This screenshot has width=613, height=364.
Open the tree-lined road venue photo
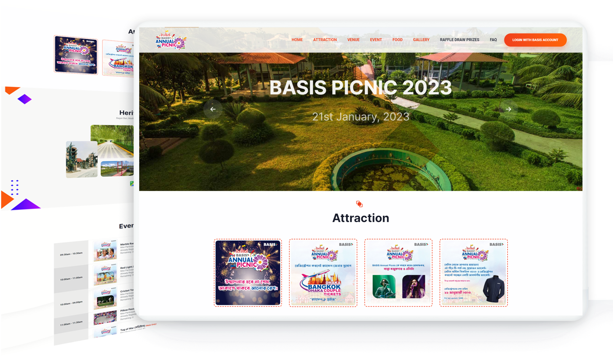coord(112,141)
